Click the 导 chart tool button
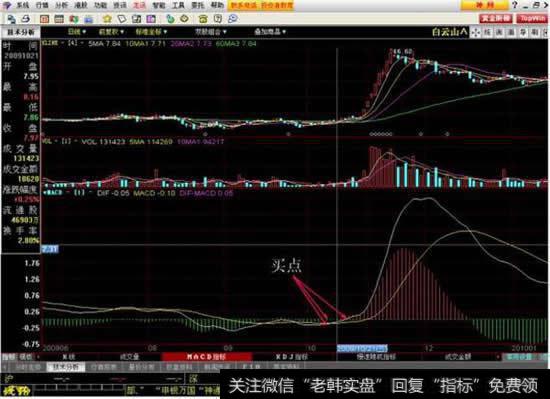Image resolution: width=550 pixels, height=399 pixels. coord(523,33)
